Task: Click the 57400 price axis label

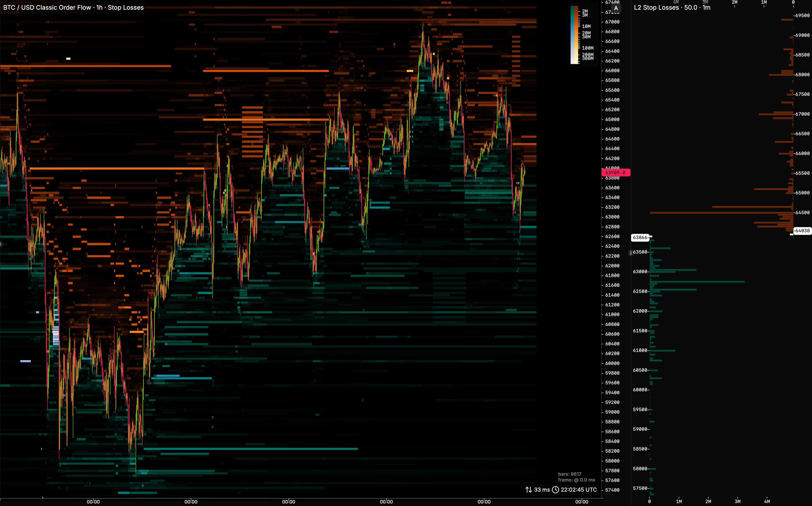Action: pyautogui.click(x=612, y=490)
